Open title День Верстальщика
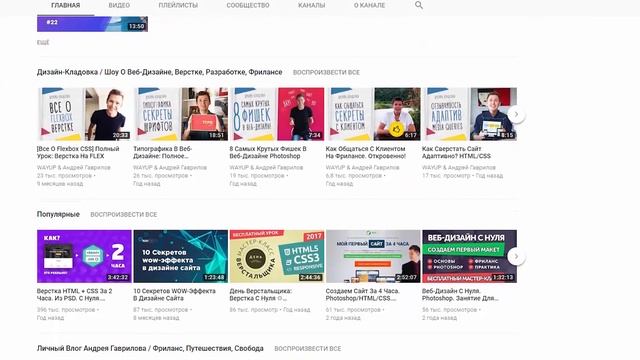Screen dimensions: 640x360 (261, 295)
